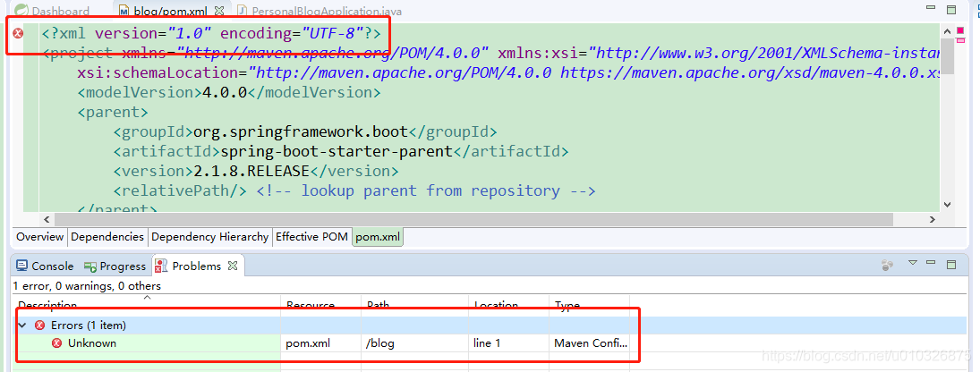Viewport: 980px width, 372px height.
Task: Open the Progress view tab
Action: [115, 266]
